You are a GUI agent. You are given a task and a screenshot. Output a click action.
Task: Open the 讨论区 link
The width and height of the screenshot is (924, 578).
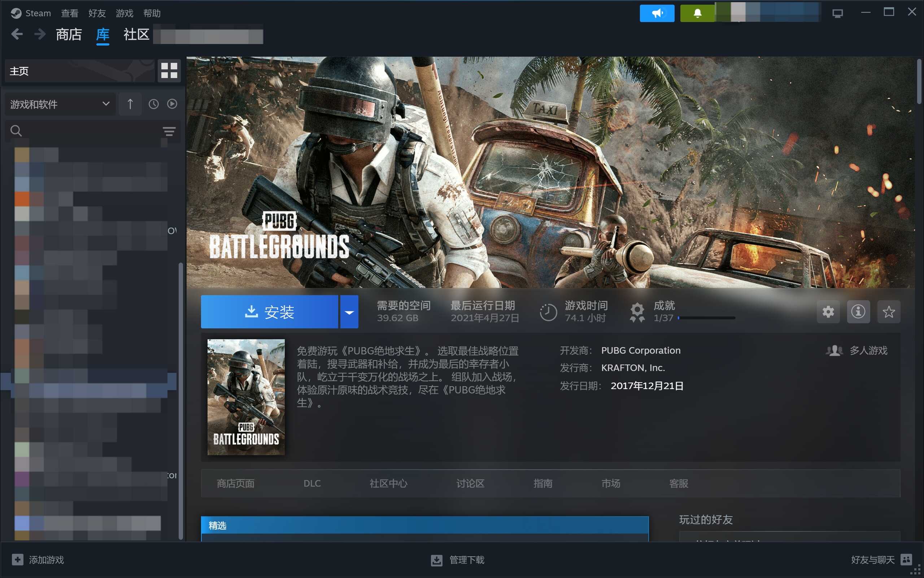point(470,483)
